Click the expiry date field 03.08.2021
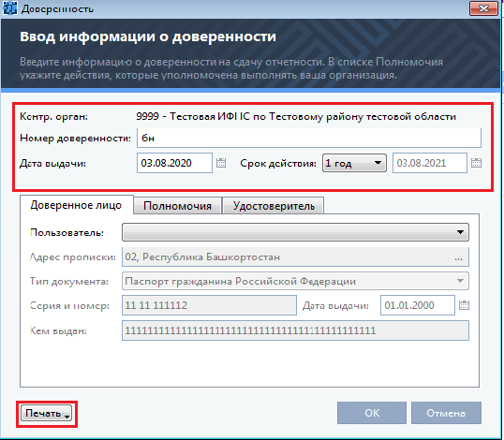504x440 pixels. coord(430,163)
